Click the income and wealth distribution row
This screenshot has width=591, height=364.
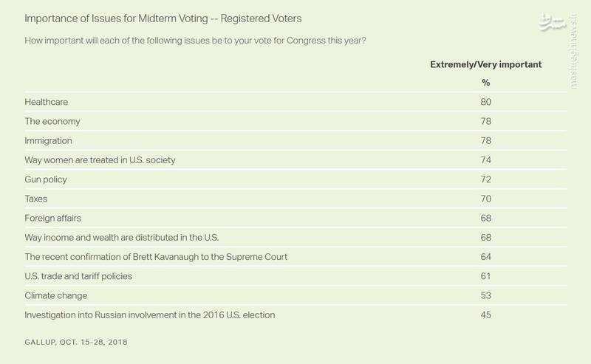coord(121,238)
